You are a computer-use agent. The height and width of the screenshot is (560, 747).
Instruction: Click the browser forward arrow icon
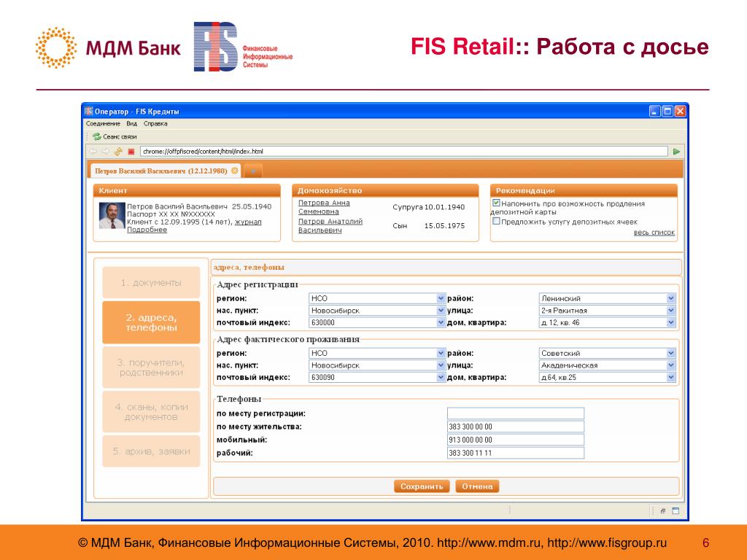coord(105,152)
